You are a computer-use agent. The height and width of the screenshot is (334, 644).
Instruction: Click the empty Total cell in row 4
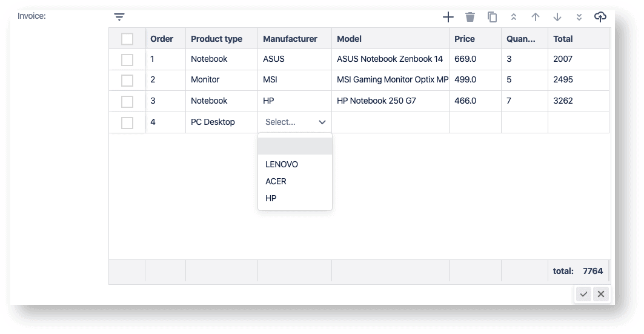point(579,122)
